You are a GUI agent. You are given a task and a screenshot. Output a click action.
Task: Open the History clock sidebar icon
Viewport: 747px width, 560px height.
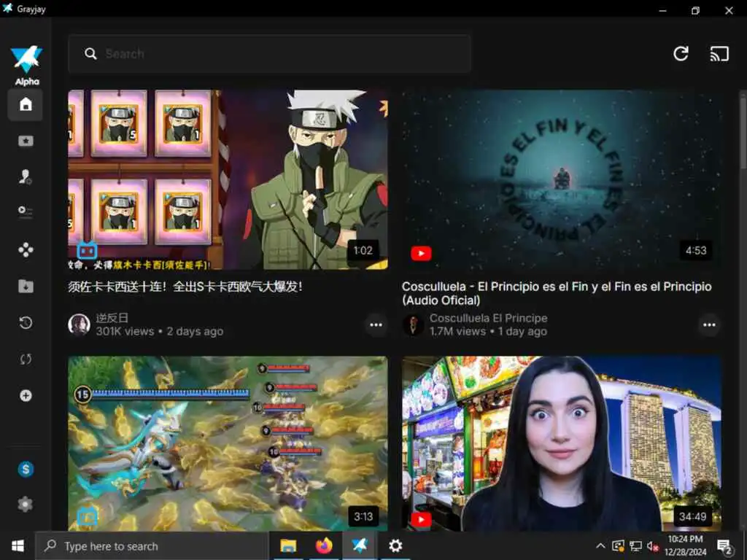[x=26, y=323]
